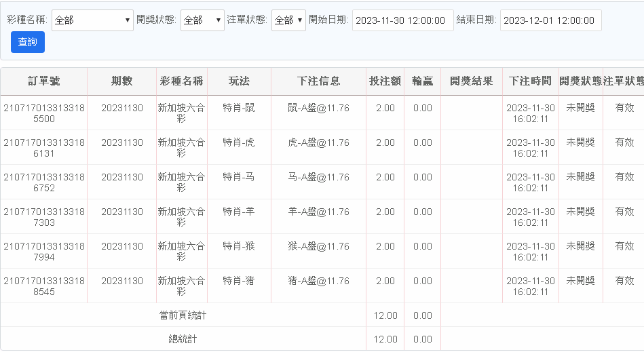The height and width of the screenshot is (352, 644).
Task: Select order number ending in 8545
Action: (44, 286)
